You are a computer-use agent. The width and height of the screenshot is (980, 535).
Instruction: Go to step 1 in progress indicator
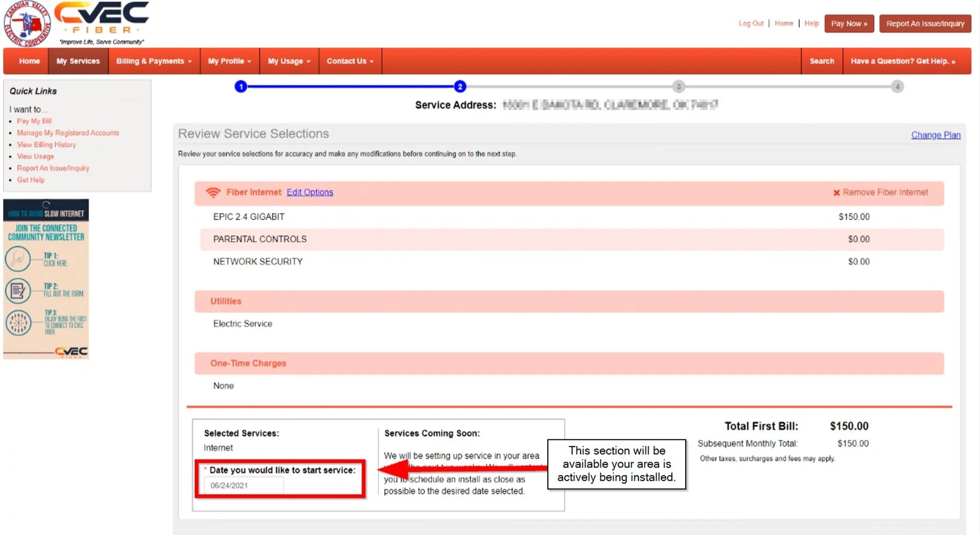click(x=241, y=87)
